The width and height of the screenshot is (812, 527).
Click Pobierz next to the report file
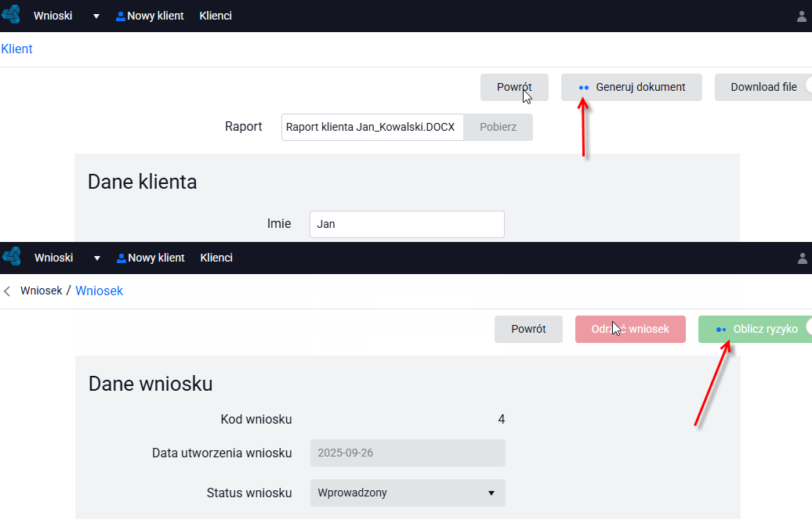pyautogui.click(x=498, y=127)
